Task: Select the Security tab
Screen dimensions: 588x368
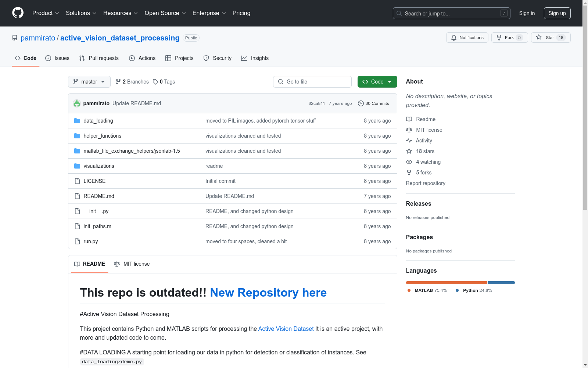Action: [218, 58]
